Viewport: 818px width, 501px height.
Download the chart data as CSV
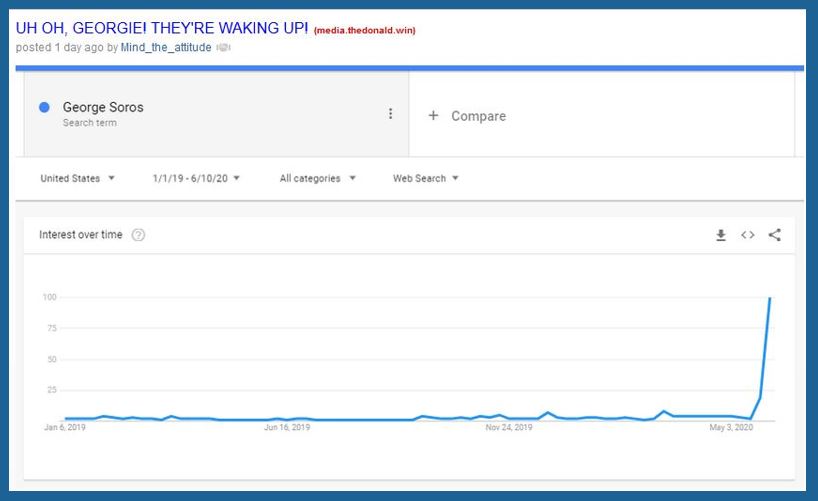click(x=720, y=235)
